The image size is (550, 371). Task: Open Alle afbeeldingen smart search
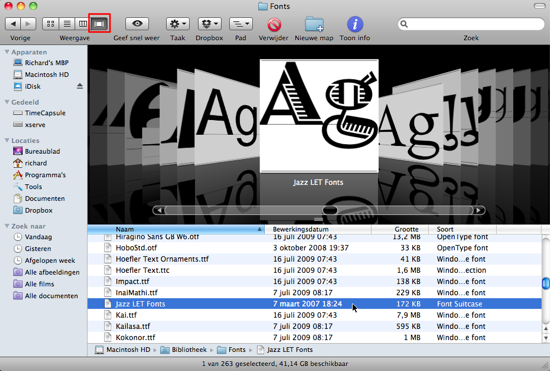[x=46, y=272]
